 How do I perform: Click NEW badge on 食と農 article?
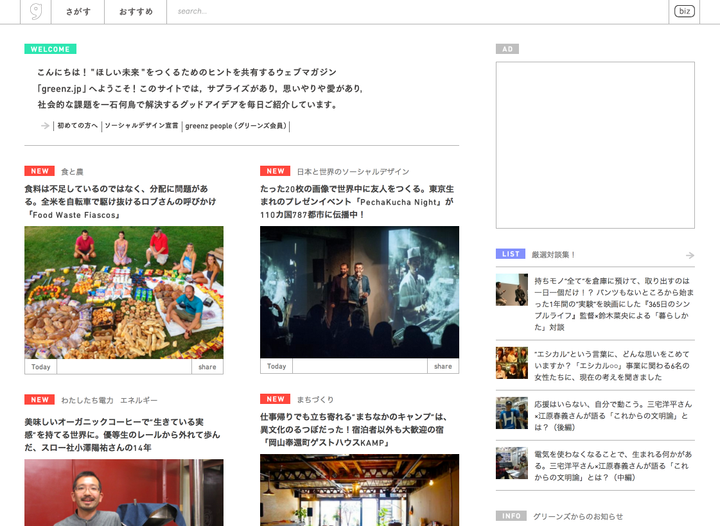click(39, 171)
